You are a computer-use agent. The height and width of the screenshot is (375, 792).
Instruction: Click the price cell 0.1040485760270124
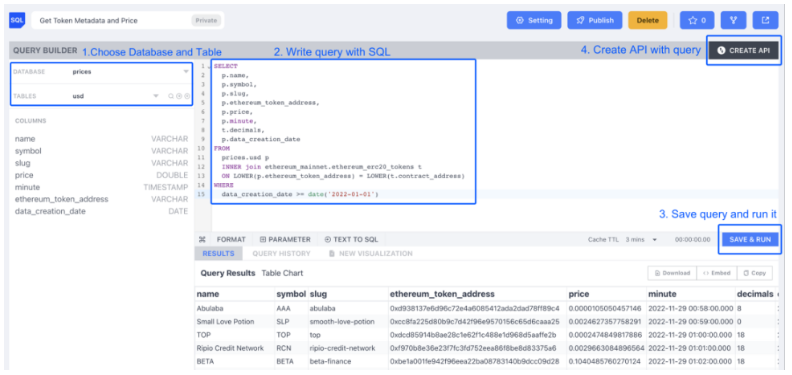(605, 362)
